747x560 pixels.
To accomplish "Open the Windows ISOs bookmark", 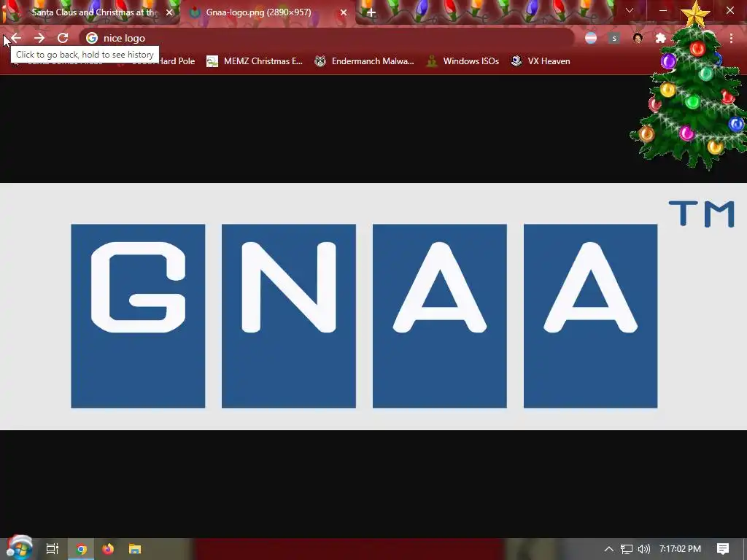I will [462, 61].
